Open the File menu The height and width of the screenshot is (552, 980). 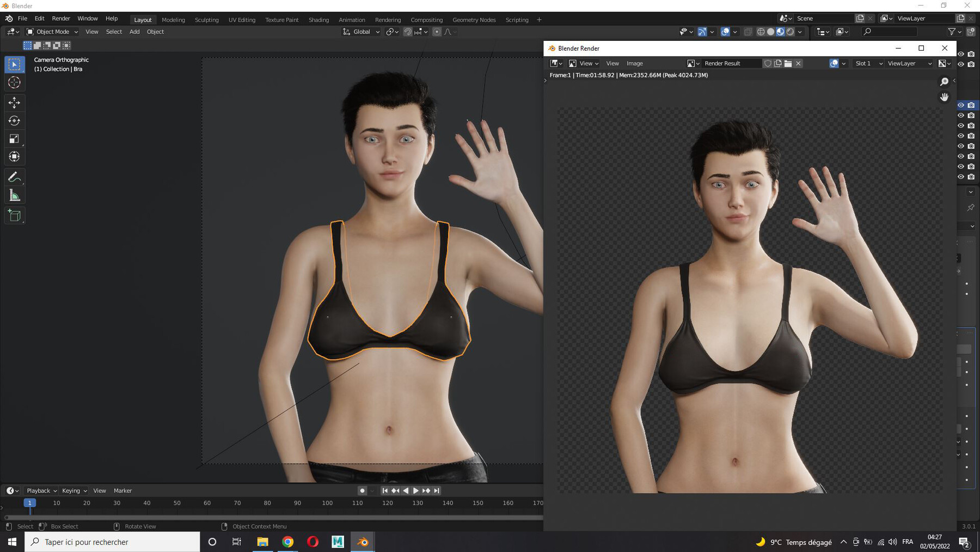(x=22, y=19)
